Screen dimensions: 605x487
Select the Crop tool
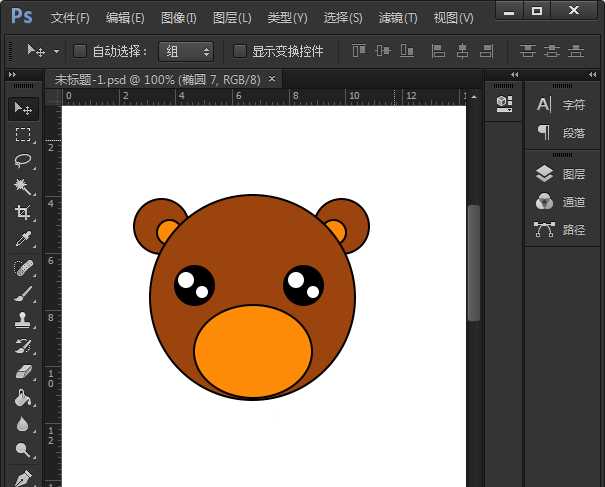pos(22,213)
